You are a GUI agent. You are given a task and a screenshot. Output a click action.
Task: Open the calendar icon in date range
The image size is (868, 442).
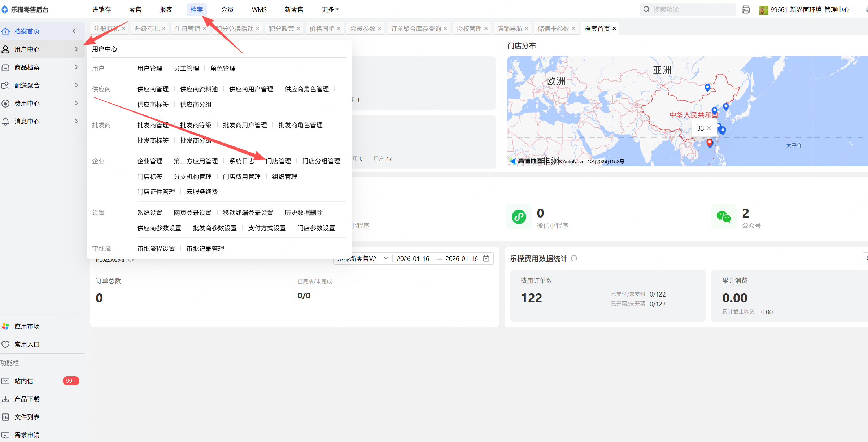[486, 258]
